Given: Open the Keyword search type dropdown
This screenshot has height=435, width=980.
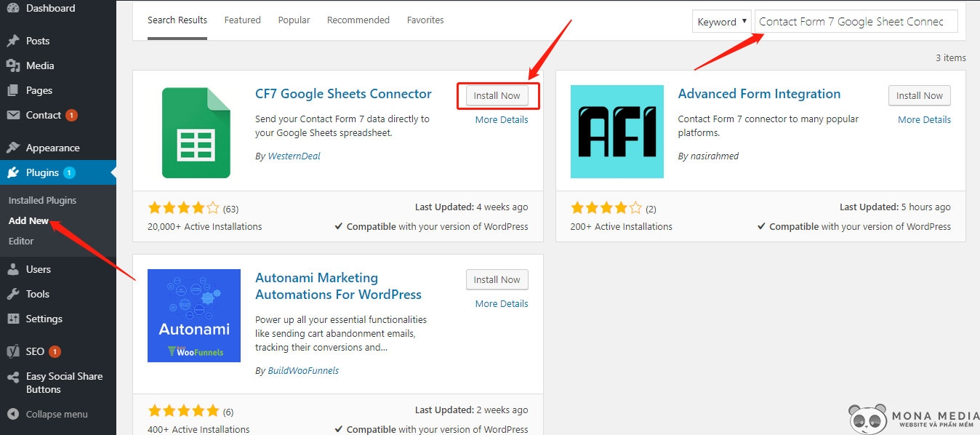Looking at the screenshot, I should coord(722,22).
